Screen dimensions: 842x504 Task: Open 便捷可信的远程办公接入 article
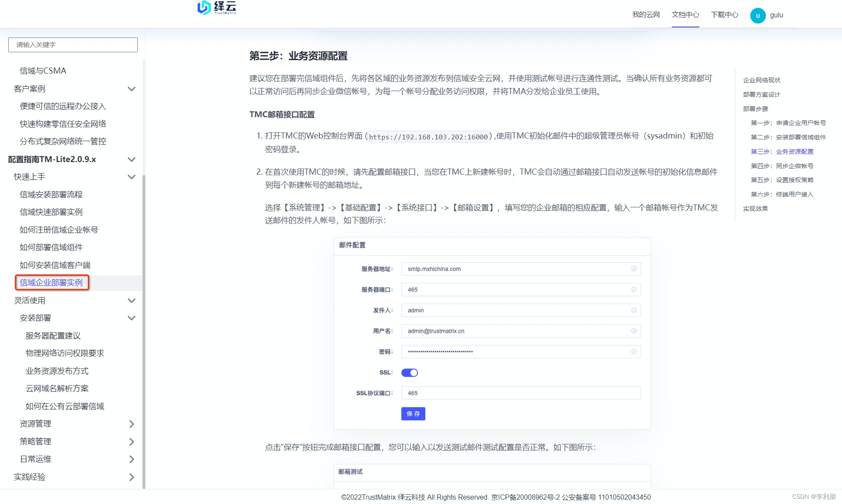pos(63,106)
